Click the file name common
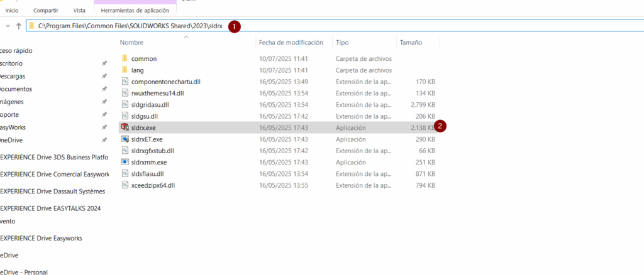 pos(144,58)
